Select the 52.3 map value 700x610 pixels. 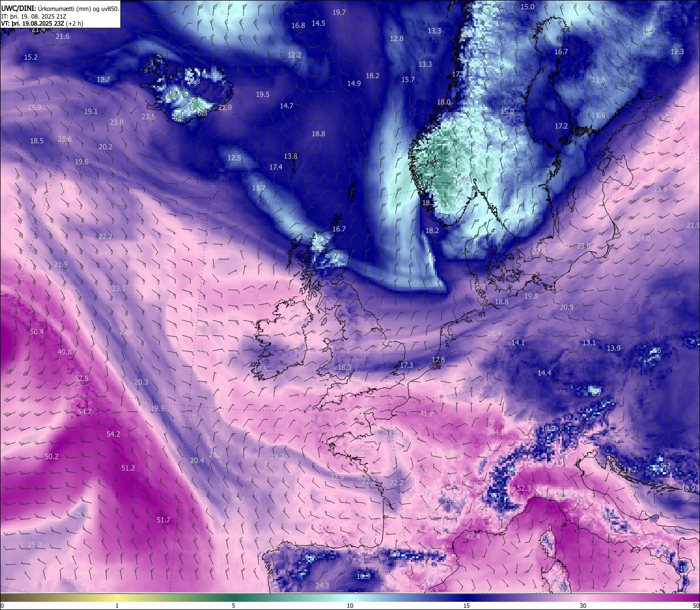[x=524, y=488]
